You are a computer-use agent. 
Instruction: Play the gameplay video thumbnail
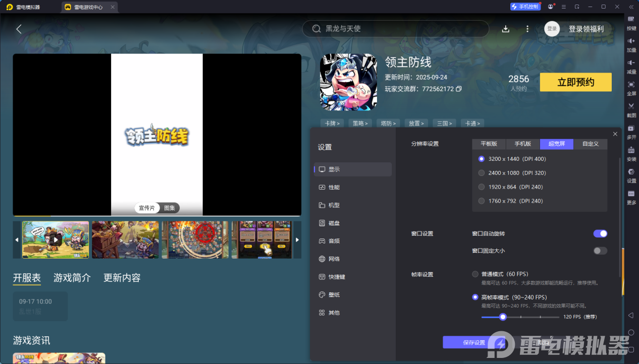point(56,239)
